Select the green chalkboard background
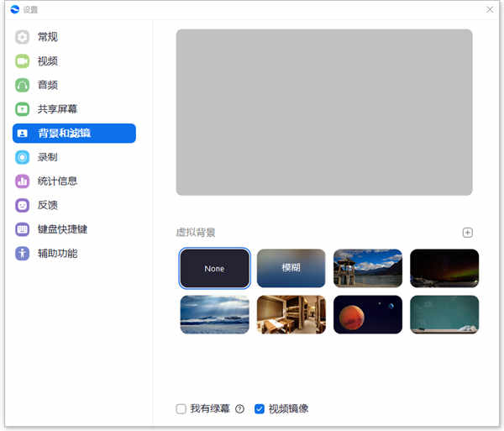This screenshot has width=504, height=431. 444,315
